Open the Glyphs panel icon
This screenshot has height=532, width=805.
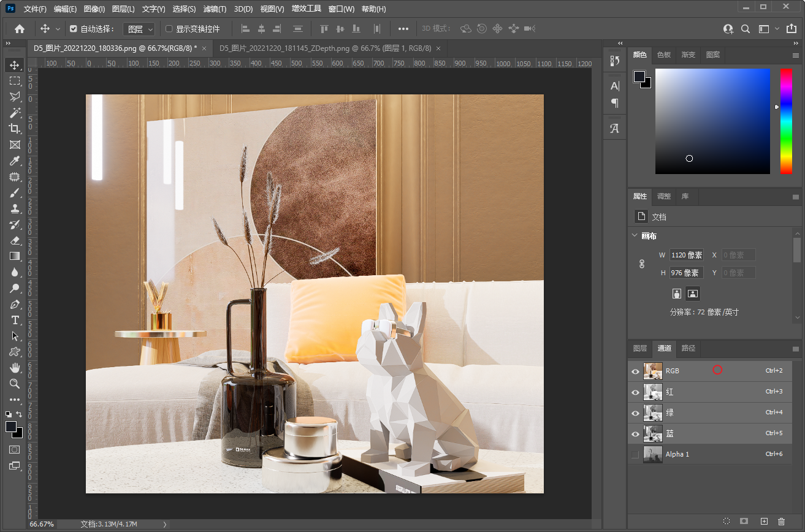615,129
